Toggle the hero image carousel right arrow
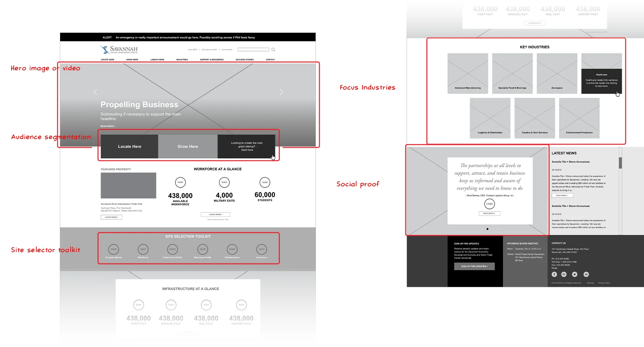The height and width of the screenshot is (347, 644). (281, 92)
